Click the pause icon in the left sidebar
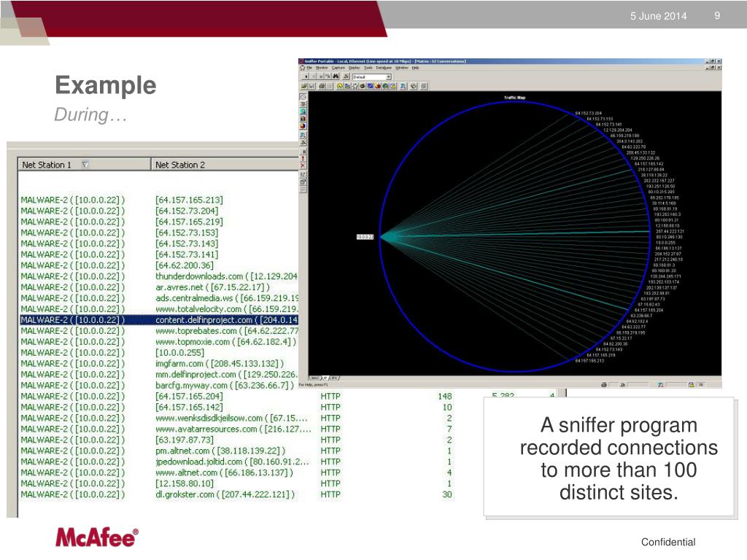The height and width of the screenshot is (560, 747). [x=303, y=151]
